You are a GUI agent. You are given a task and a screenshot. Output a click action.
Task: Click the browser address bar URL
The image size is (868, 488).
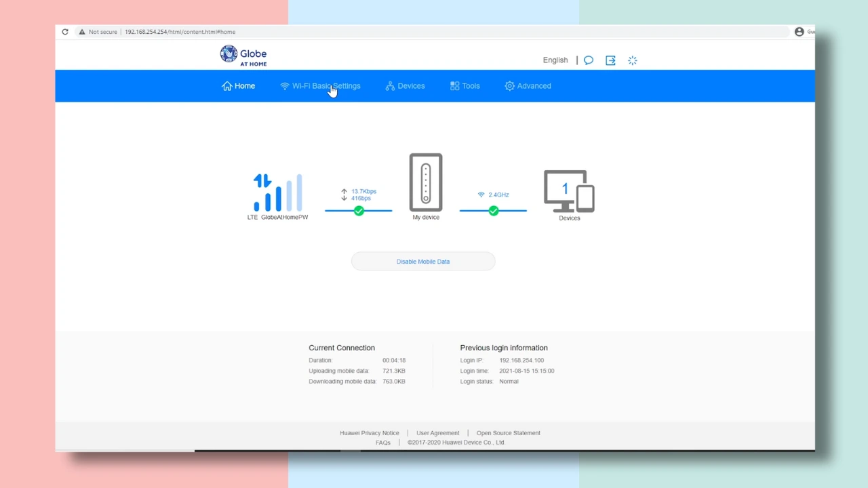pyautogui.click(x=180, y=32)
